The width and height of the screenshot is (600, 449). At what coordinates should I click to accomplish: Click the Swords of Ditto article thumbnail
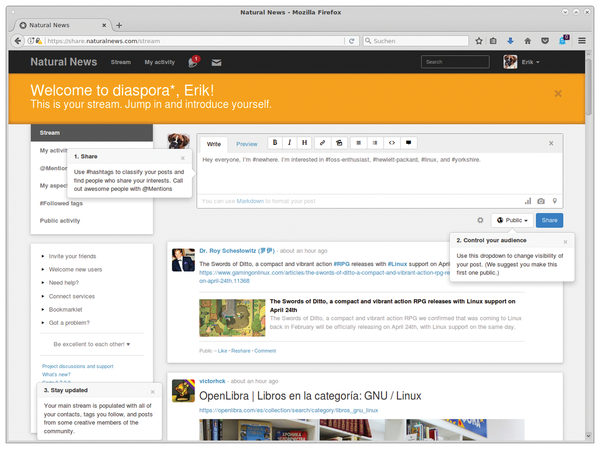click(x=232, y=318)
